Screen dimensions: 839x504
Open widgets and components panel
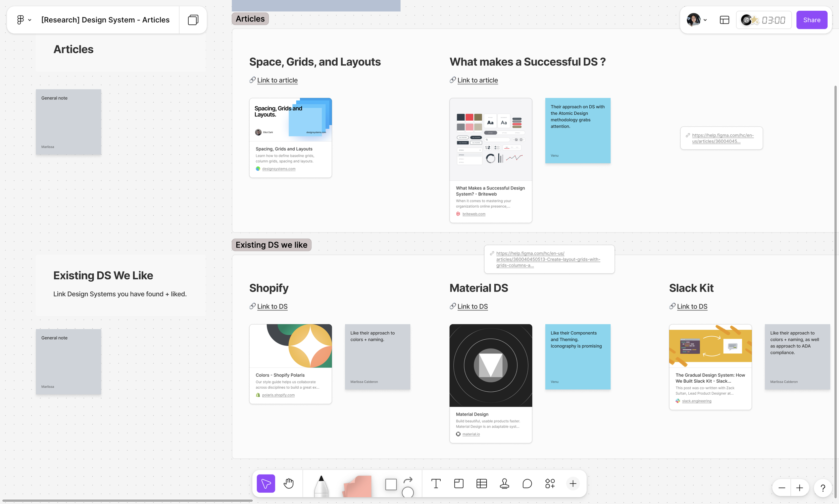click(550, 483)
